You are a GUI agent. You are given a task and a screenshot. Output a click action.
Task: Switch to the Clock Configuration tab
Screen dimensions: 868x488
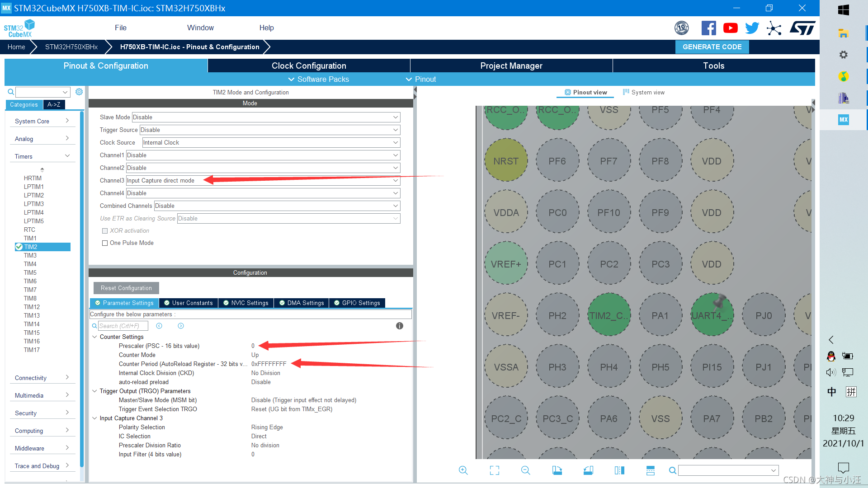pyautogui.click(x=309, y=66)
